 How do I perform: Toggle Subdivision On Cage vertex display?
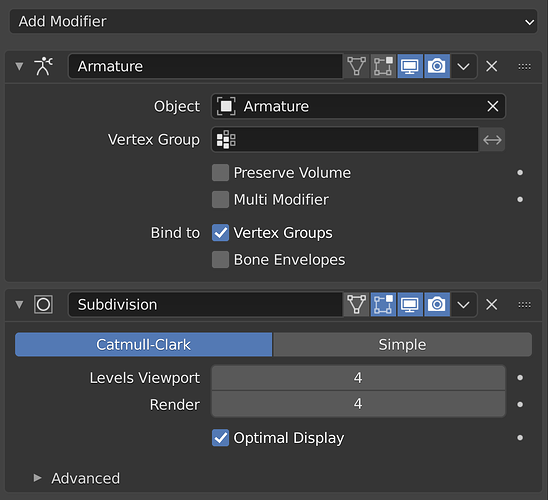point(356,304)
